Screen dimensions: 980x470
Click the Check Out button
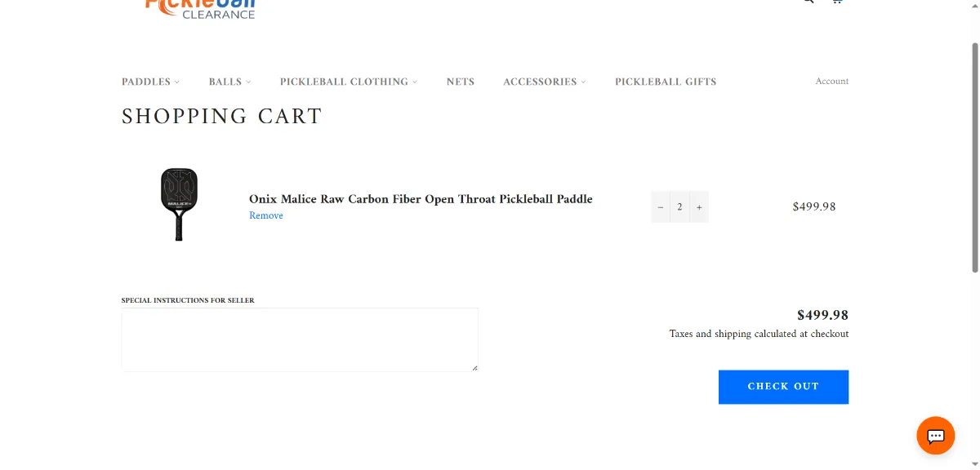coord(783,387)
